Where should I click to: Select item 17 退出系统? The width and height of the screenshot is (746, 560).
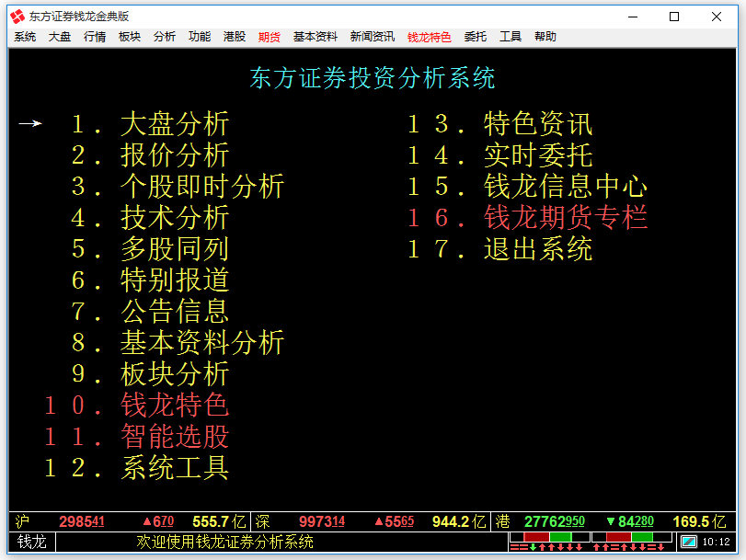pos(500,249)
